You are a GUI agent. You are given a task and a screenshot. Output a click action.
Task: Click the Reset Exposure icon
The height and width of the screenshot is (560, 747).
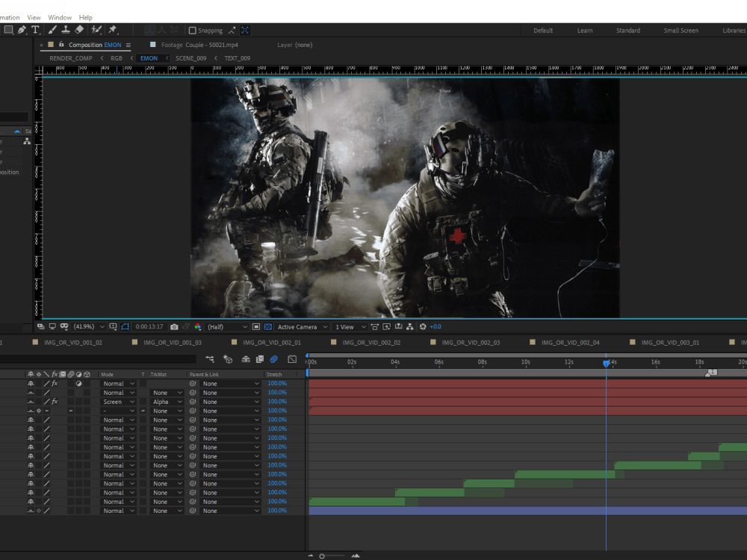tap(423, 327)
